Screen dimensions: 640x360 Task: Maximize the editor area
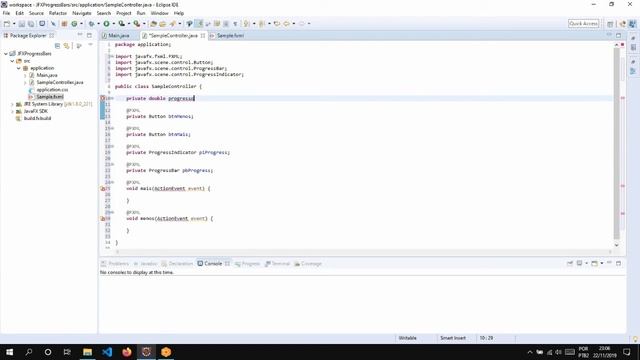(x=618, y=36)
